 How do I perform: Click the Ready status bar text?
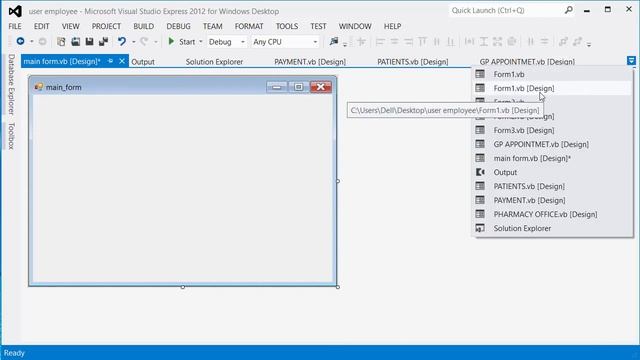click(x=14, y=353)
